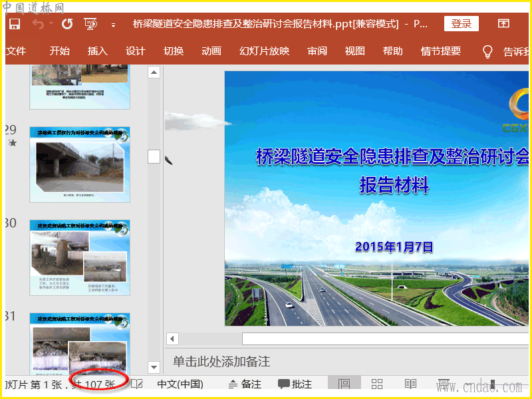Click the date text 2015年1月7日

pos(394,247)
